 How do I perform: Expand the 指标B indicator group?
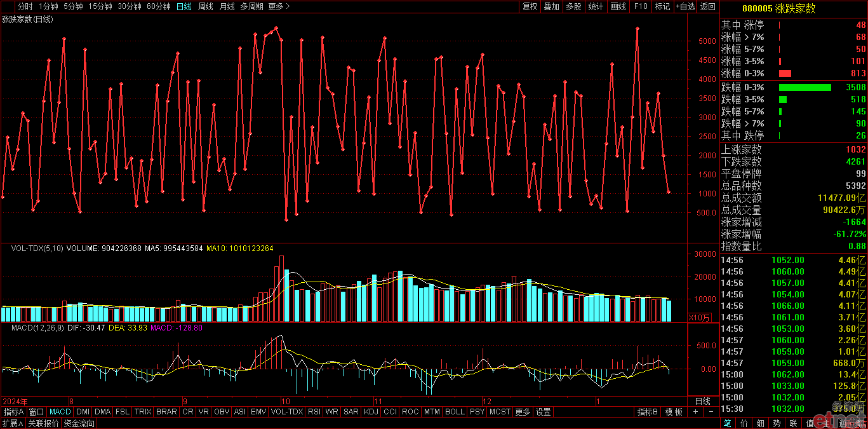click(x=649, y=412)
